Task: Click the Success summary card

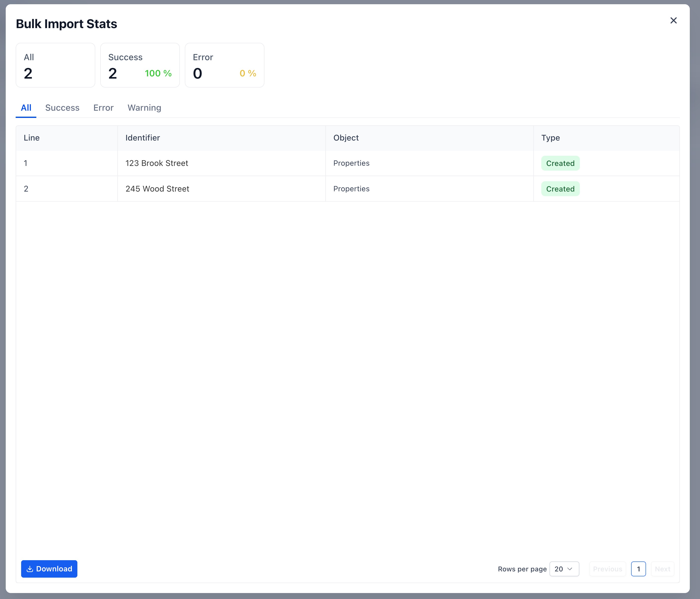Action: pyautogui.click(x=140, y=65)
